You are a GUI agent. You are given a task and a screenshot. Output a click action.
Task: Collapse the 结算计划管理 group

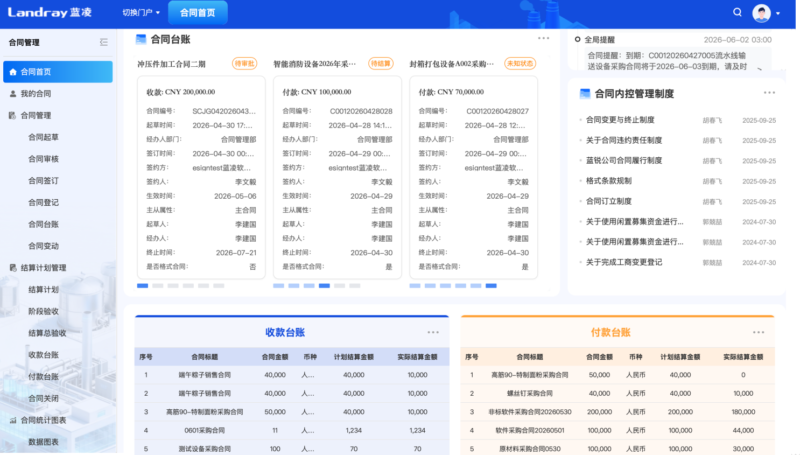pyautogui.click(x=43, y=268)
